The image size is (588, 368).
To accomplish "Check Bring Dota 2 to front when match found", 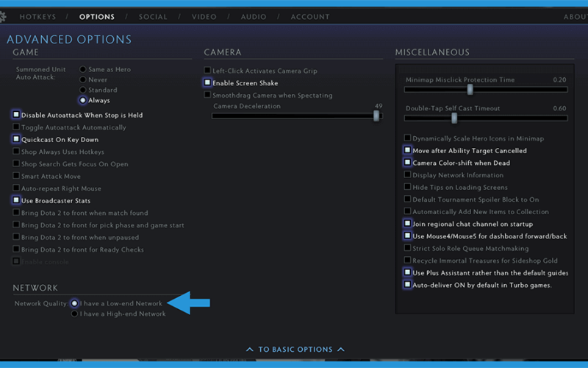I will click(16, 213).
